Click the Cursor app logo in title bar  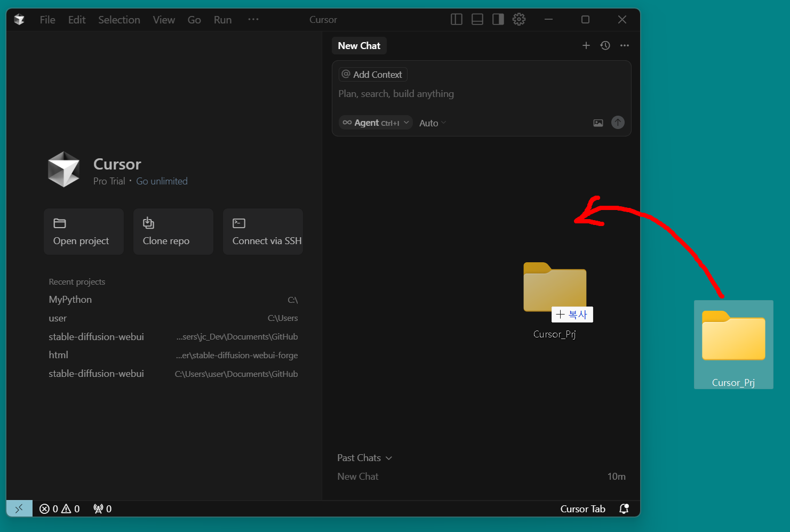click(x=19, y=20)
